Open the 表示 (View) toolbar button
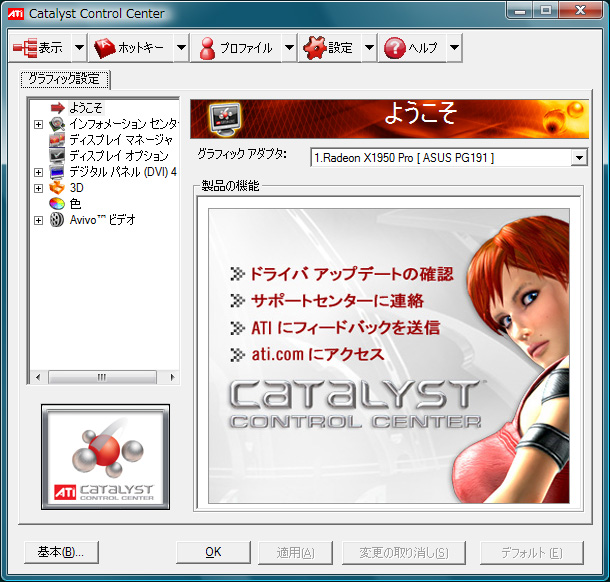The image size is (610, 582). tap(40, 48)
